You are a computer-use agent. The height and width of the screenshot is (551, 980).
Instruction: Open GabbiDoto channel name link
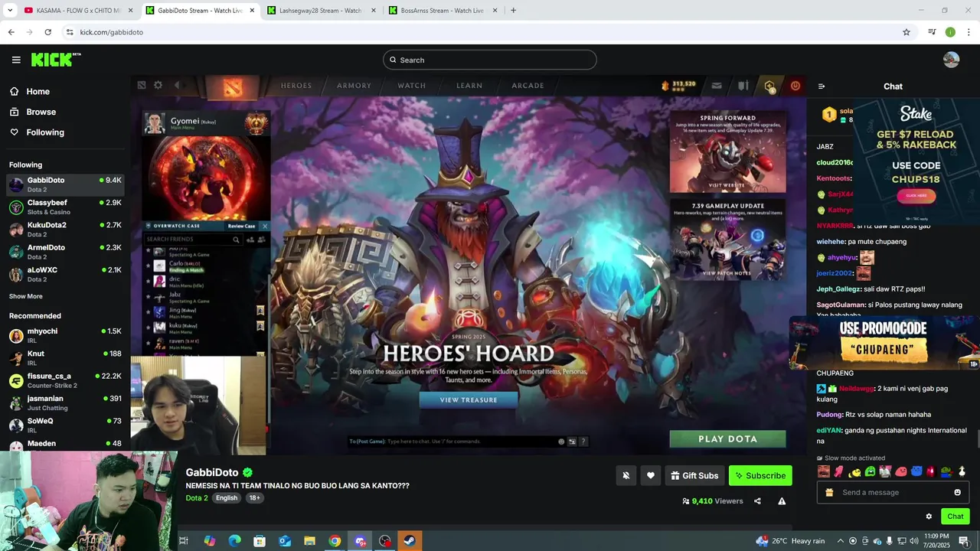(x=212, y=472)
